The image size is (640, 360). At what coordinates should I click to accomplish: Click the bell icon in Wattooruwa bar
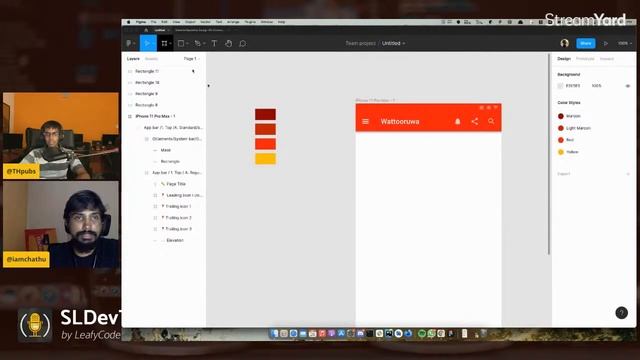(458, 121)
